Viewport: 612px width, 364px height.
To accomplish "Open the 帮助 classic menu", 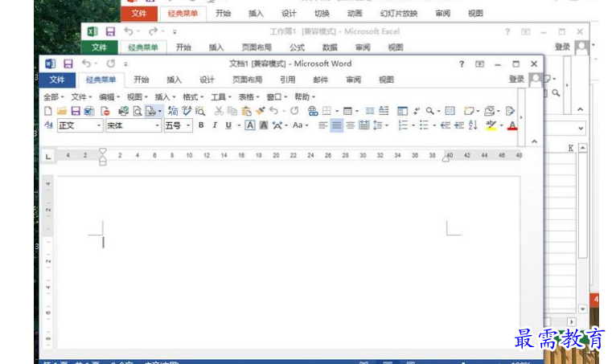I will point(305,96).
